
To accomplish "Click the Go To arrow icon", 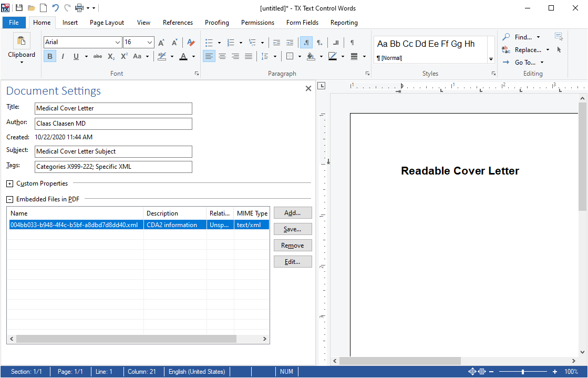I will [x=506, y=63].
